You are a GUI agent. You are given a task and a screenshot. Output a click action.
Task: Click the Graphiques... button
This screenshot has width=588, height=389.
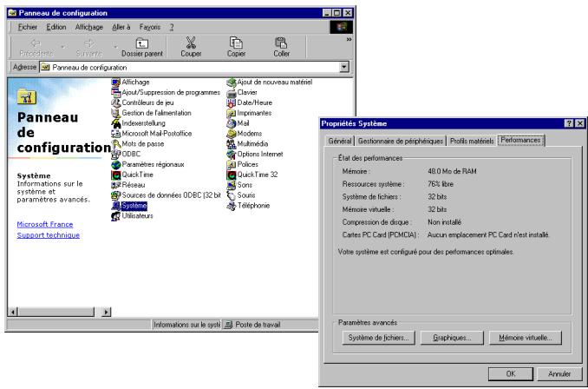(452, 338)
